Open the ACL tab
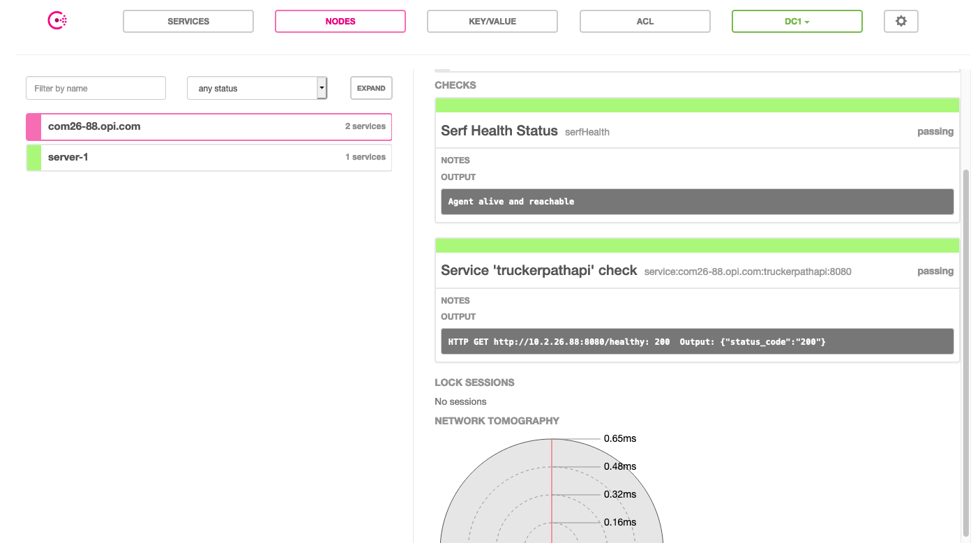 (x=645, y=21)
